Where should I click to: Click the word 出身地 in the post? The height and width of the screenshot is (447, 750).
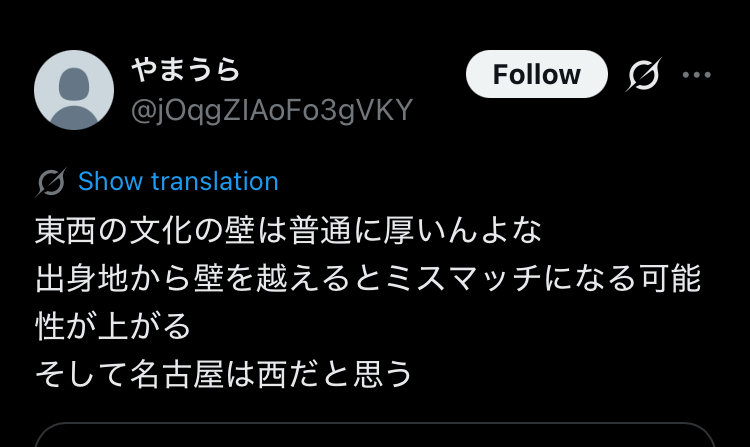79,279
